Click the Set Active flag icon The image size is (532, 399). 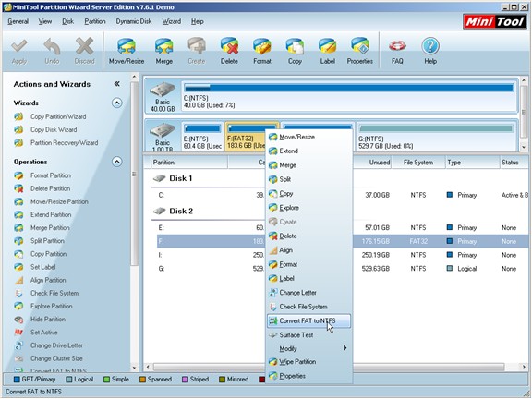(x=18, y=332)
